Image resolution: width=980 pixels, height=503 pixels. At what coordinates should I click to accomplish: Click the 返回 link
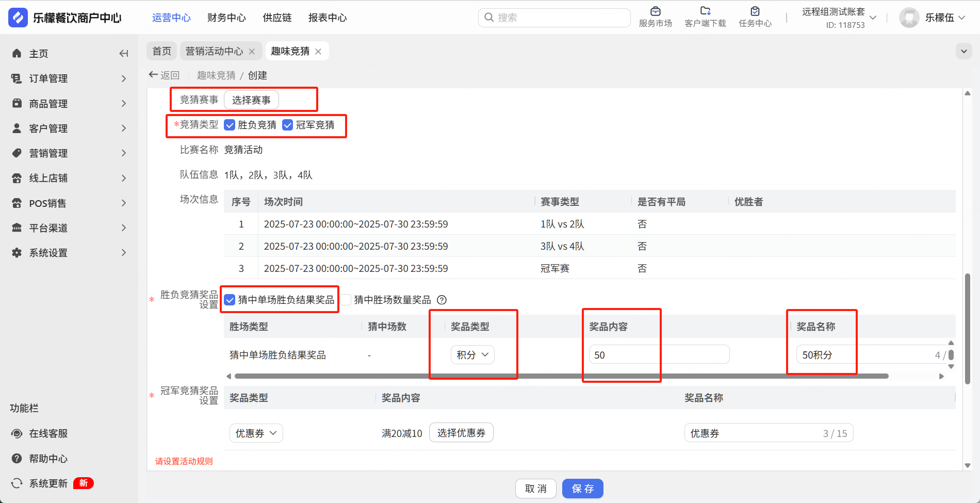point(170,75)
